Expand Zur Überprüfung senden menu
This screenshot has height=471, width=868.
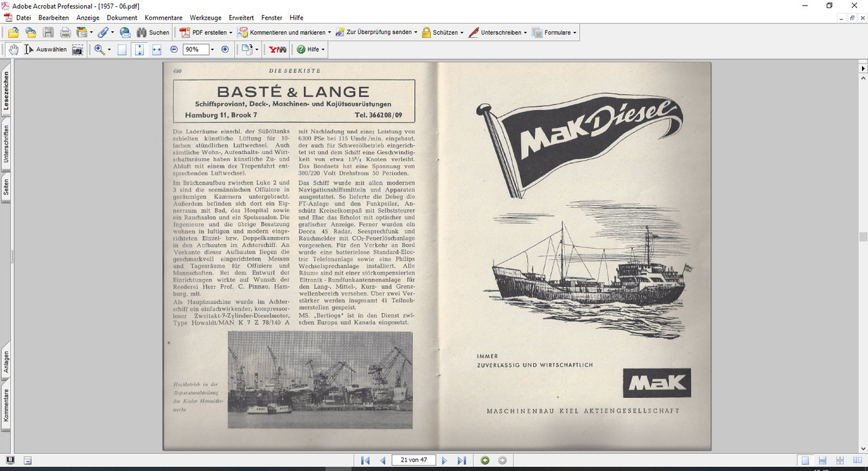tap(375, 32)
